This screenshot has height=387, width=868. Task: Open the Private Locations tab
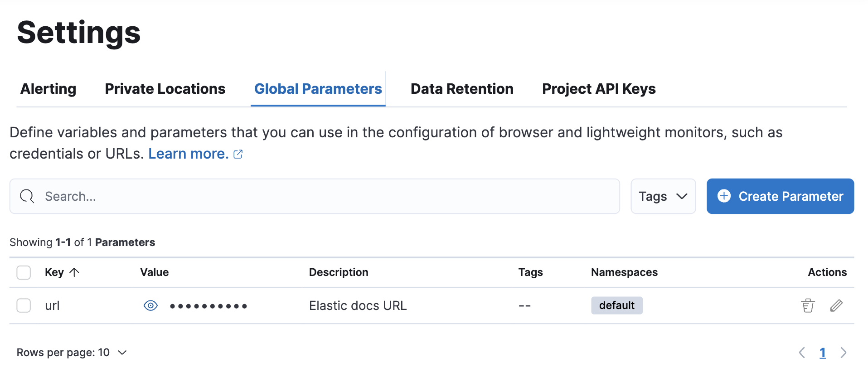[165, 89]
